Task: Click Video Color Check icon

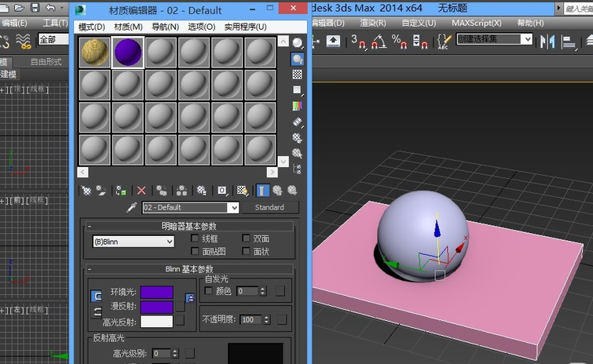Action: [297, 106]
